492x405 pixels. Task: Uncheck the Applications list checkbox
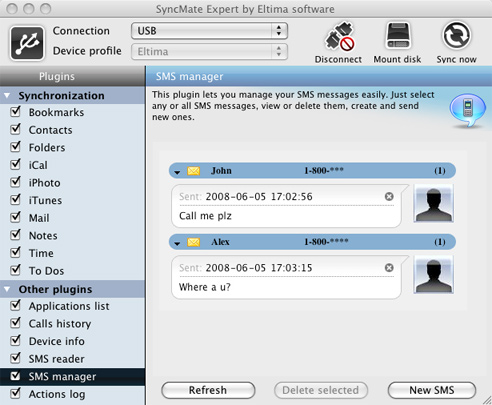[x=16, y=305]
